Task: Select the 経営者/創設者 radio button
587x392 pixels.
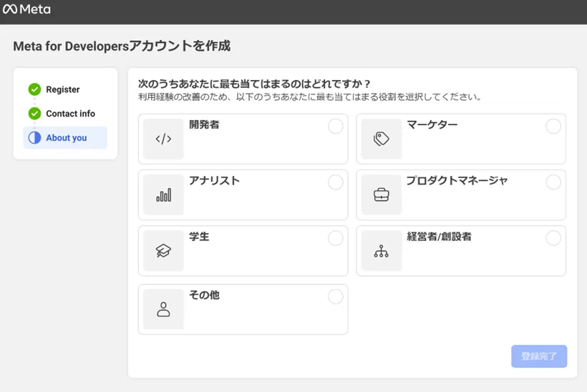Action: pos(553,238)
